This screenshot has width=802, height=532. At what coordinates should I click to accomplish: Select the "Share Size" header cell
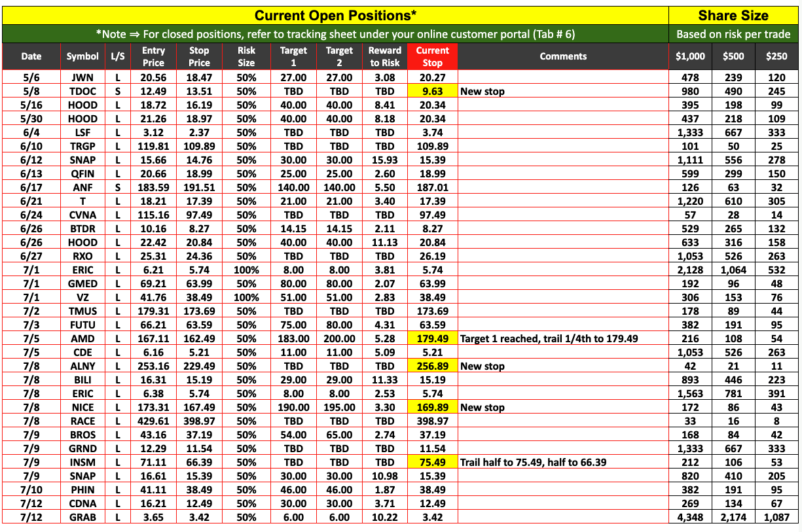click(x=733, y=15)
